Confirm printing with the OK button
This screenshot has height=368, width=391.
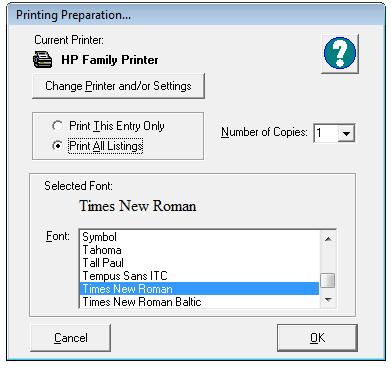317,338
